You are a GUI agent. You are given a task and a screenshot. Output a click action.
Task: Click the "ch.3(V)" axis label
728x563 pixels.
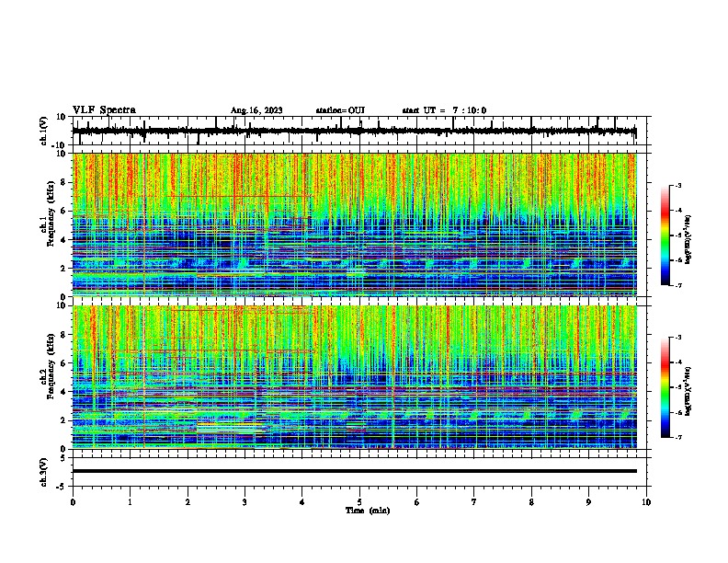tap(43, 473)
